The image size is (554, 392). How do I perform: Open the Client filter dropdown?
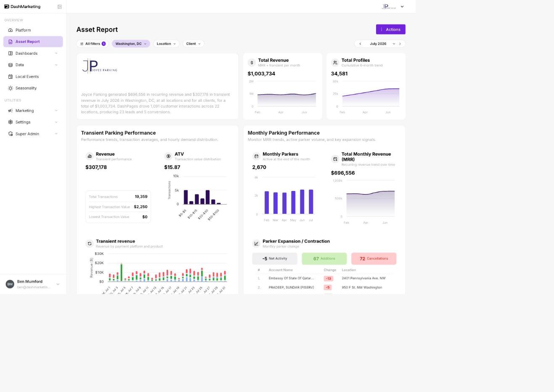point(193,44)
